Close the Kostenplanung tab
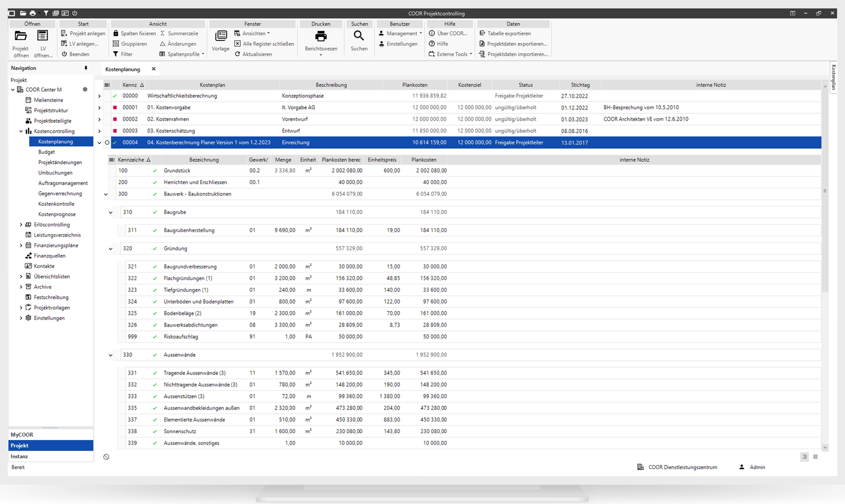Screen dimensions: 845x504 [154, 69]
